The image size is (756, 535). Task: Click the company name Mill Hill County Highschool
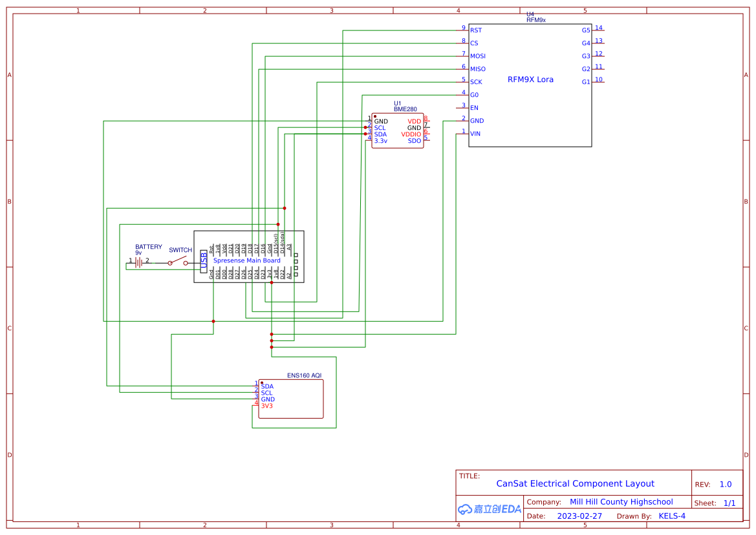point(621,501)
